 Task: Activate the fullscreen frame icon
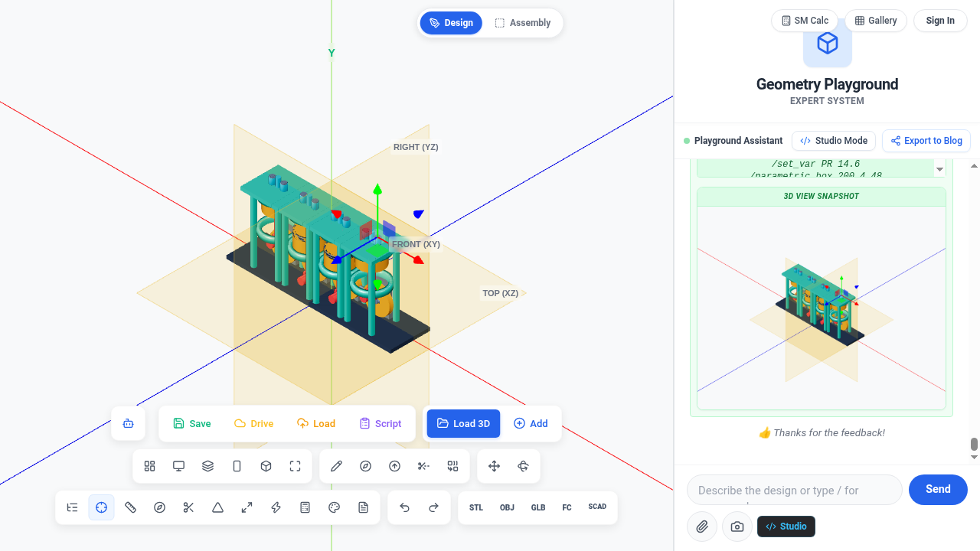click(296, 466)
